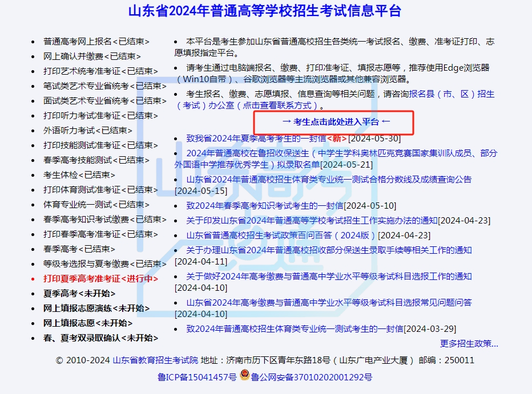The image size is (532, 394).
Task: Click 考生点击此处进入平台 button
Action: pyautogui.click(x=336, y=121)
